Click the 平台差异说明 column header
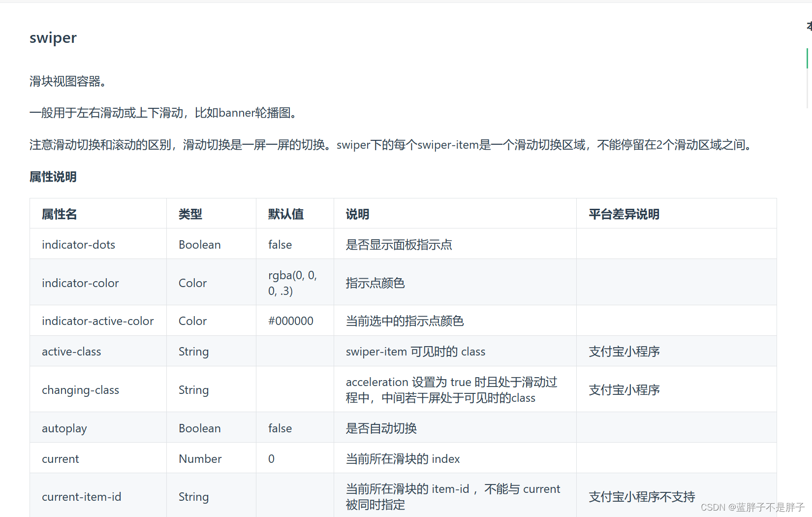 pyautogui.click(x=623, y=214)
